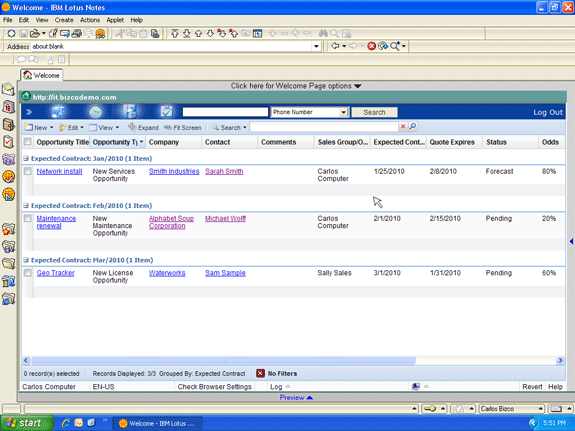Click the Expand toolbar button

(x=143, y=127)
